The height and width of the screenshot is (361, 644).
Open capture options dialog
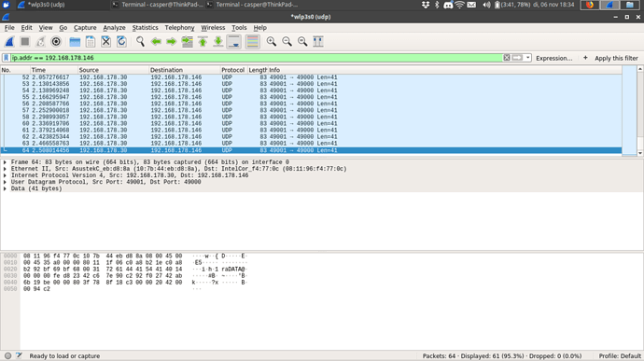pyautogui.click(x=56, y=41)
